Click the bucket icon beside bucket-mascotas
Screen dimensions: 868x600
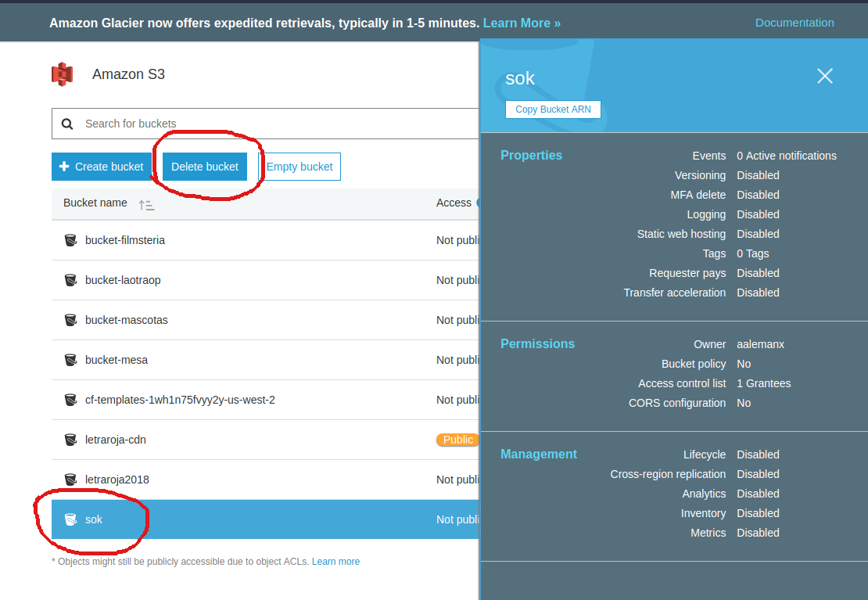(71, 320)
